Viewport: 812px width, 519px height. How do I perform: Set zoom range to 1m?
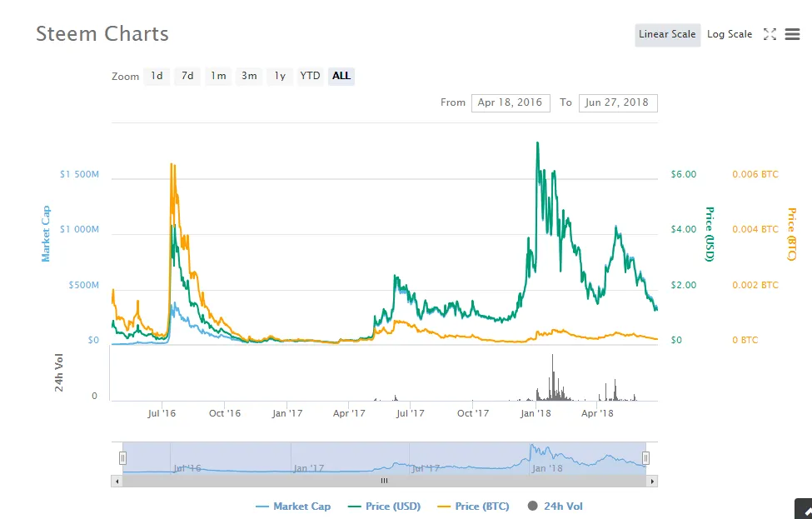pyautogui.click(x=218, y=76)
